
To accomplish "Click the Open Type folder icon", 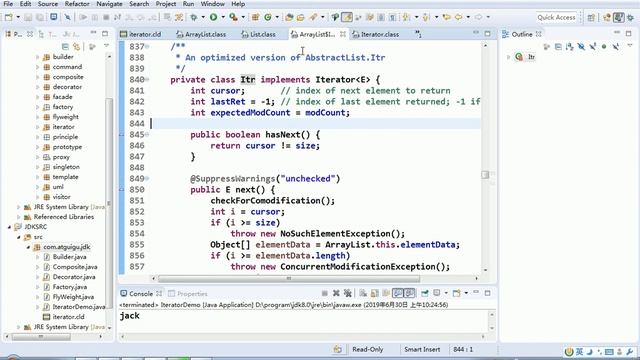I will pyautogui.click(x=289, y=17).
